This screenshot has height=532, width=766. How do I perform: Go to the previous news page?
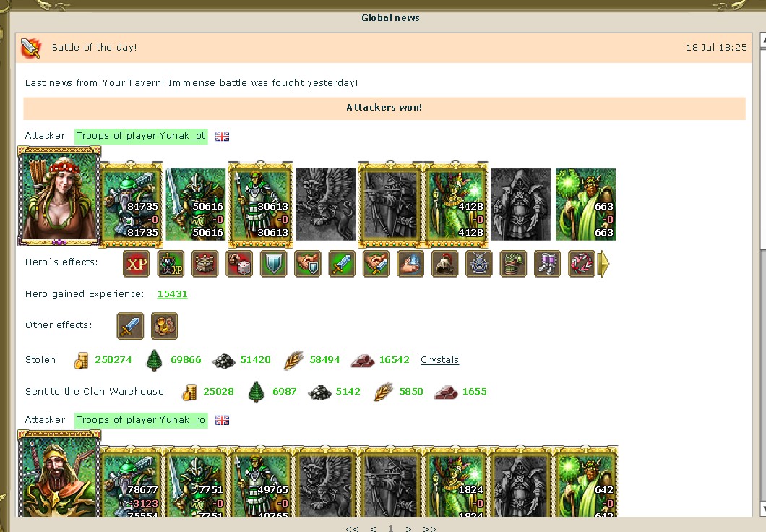pos(373,528)
